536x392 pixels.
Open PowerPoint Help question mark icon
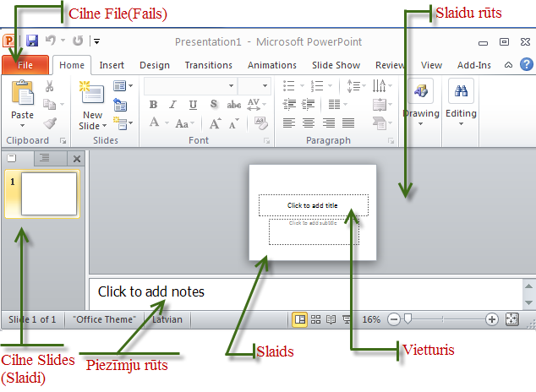[527, 64]
